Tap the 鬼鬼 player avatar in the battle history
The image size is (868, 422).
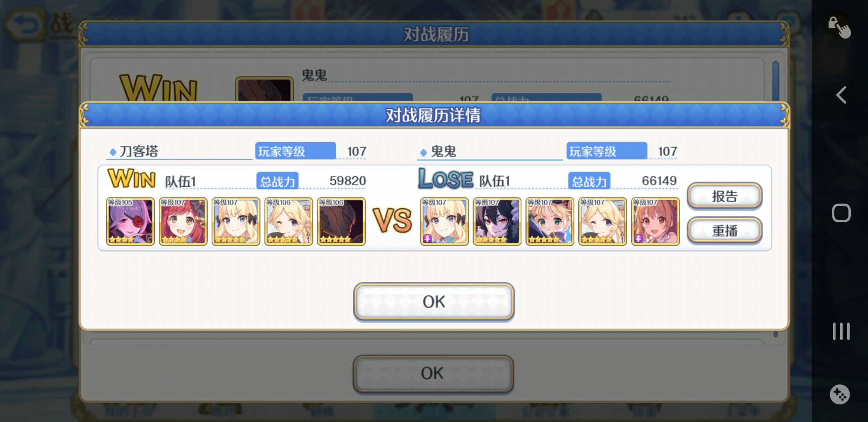(264, 89)
